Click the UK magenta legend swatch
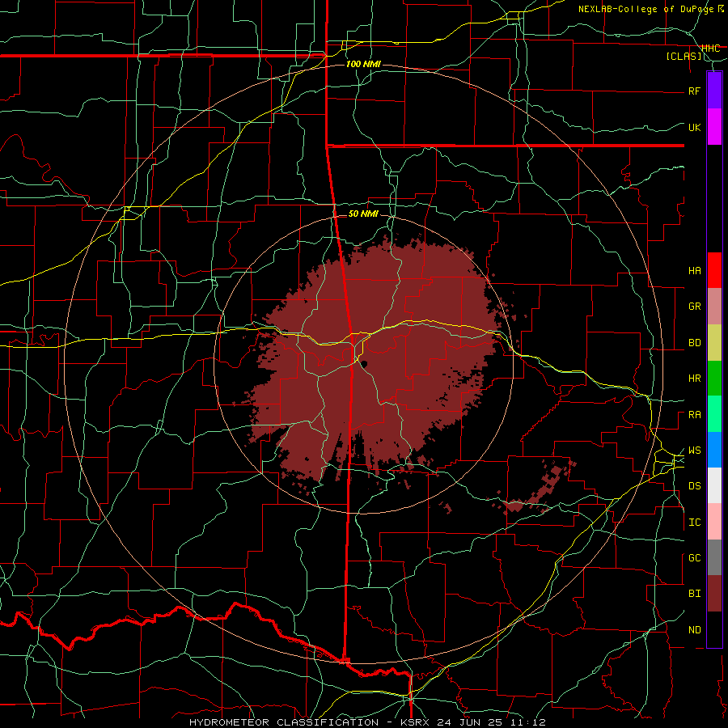 click(x=714, y=126)
